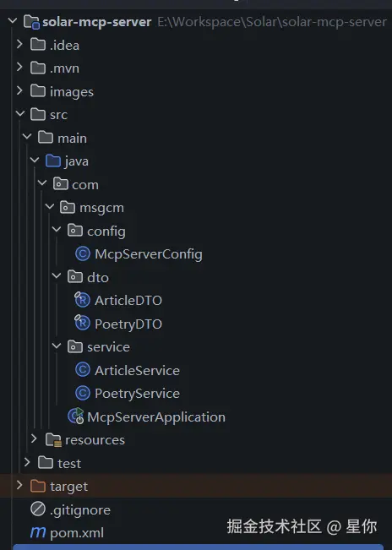The height and width of the screenshot is (550, 392).
Task: Click the ArticleService class icon
Action: (x=83, y=370)
